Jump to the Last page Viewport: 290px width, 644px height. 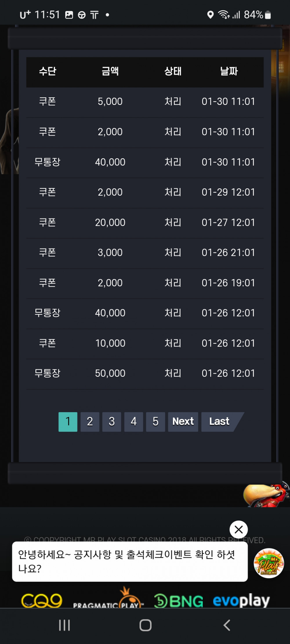coord(220,422)
